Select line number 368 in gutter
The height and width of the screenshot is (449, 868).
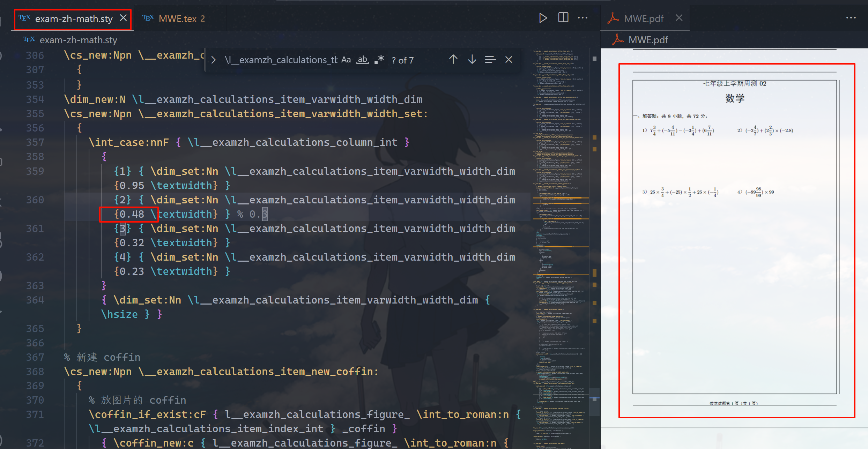(x=35, y=372)
